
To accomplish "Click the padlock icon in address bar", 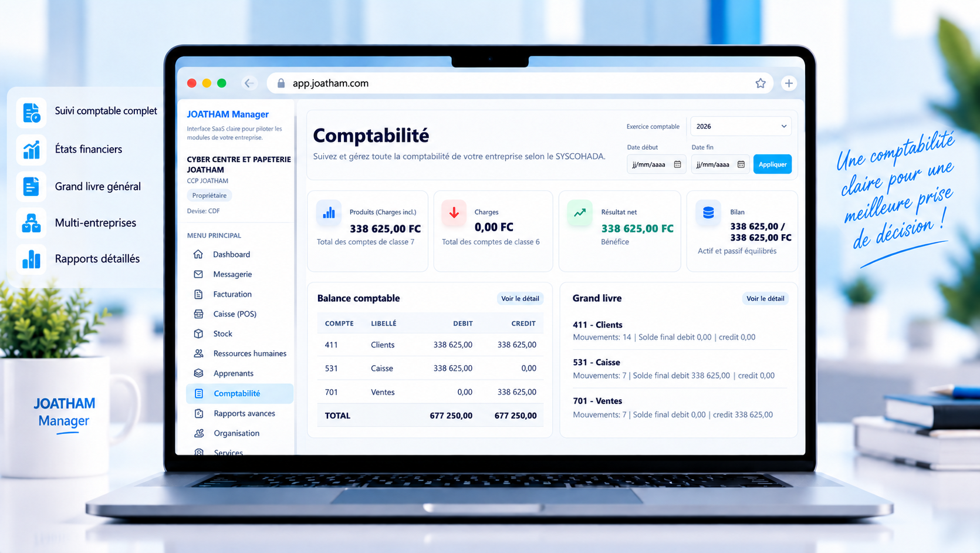I will (x=281, y=83).
